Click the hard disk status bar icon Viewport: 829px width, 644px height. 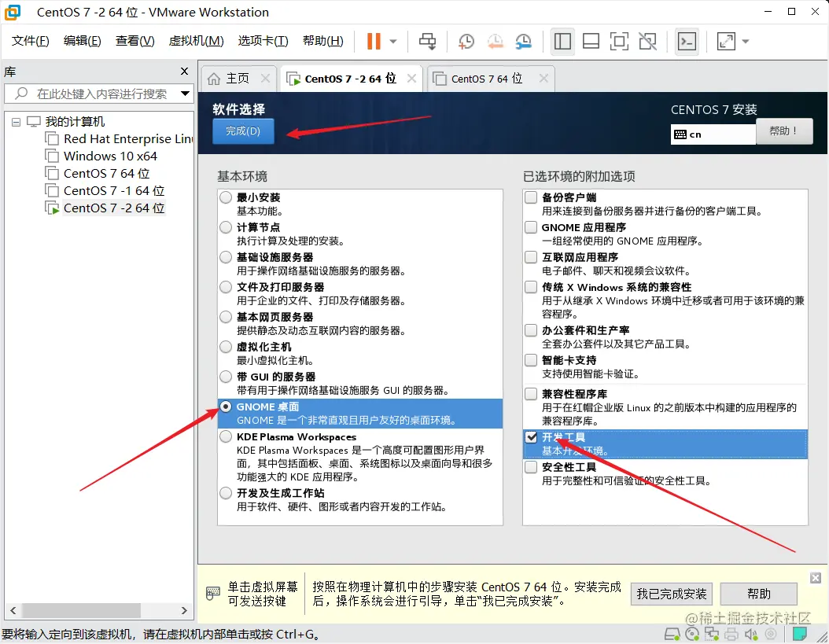coord(672,634)
